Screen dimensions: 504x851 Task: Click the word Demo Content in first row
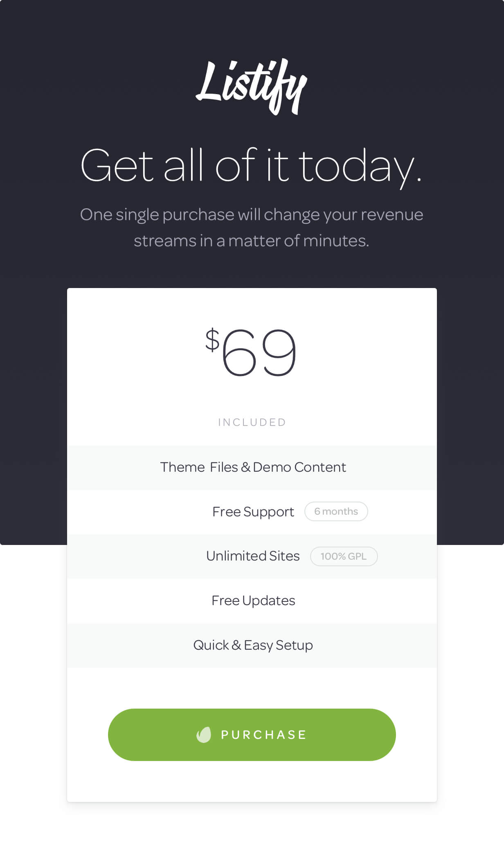coord(299,467)
